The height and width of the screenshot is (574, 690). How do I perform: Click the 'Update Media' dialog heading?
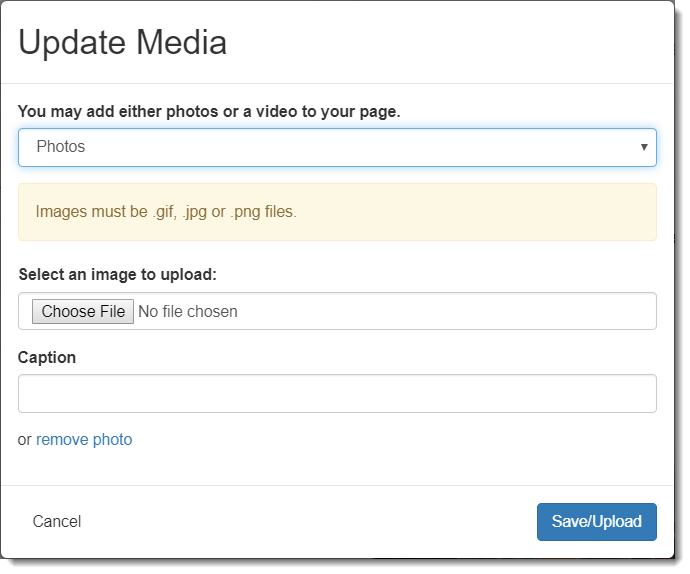pyautogui.click(x=122, y=43)
